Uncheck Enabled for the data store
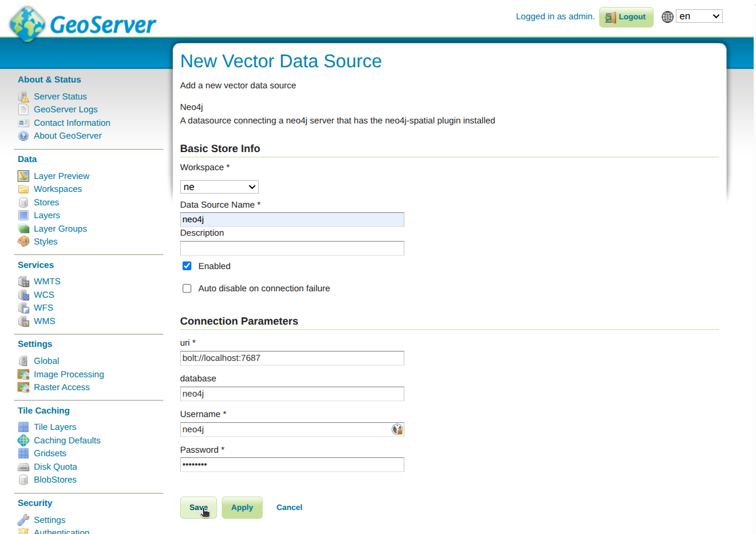Viewport: 756px width, 534px height. pyautogui.click(x=187, y=266)
